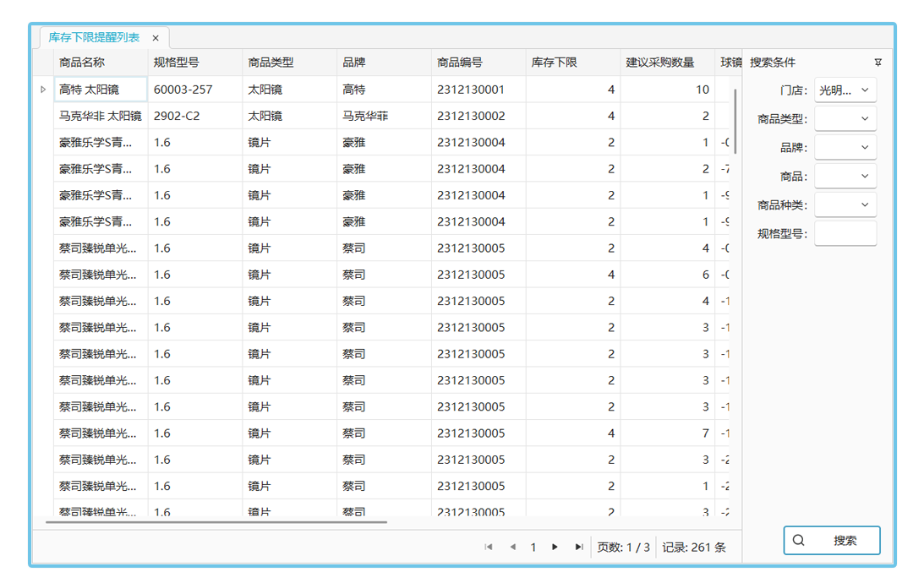The width and height of the screenshot is (924, 583).
Task: Pin the 搜索条件 panel
Action: tap(878, 63)
